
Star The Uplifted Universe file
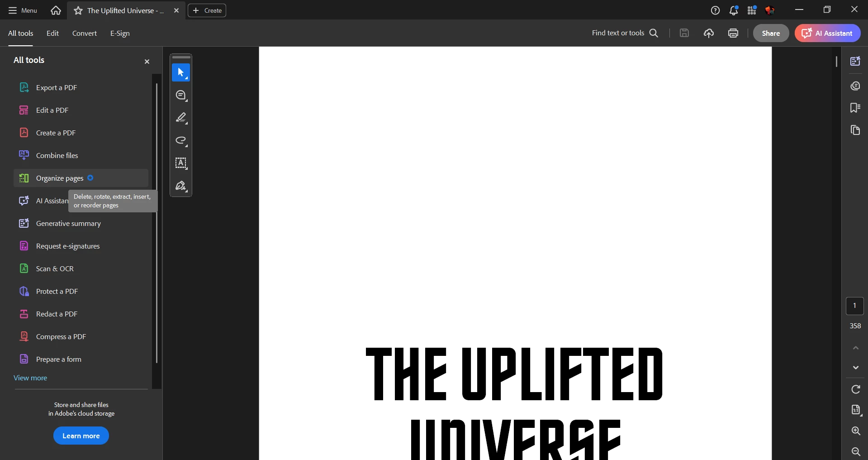(x=78, y=10)
